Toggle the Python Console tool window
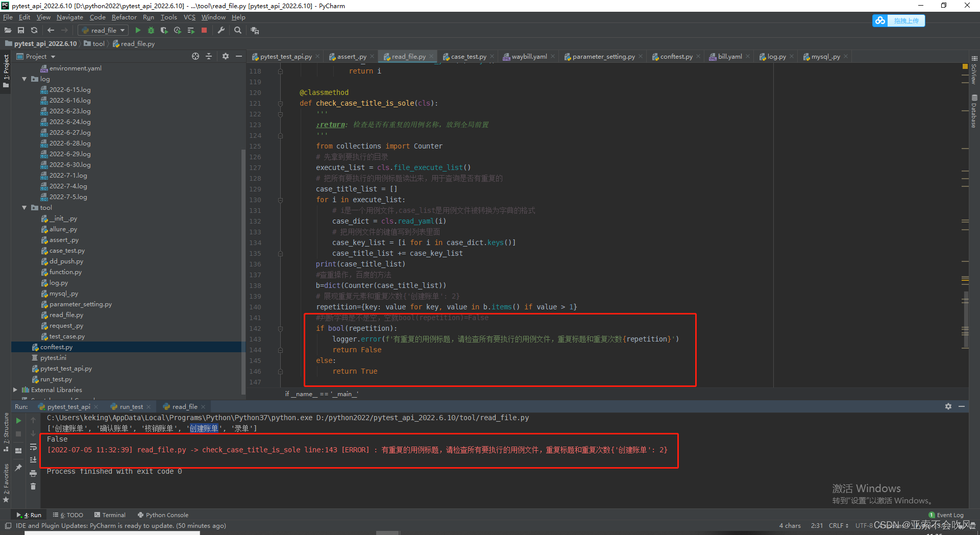The height and width of the screenshot is (535, 980). coord(163,515)
